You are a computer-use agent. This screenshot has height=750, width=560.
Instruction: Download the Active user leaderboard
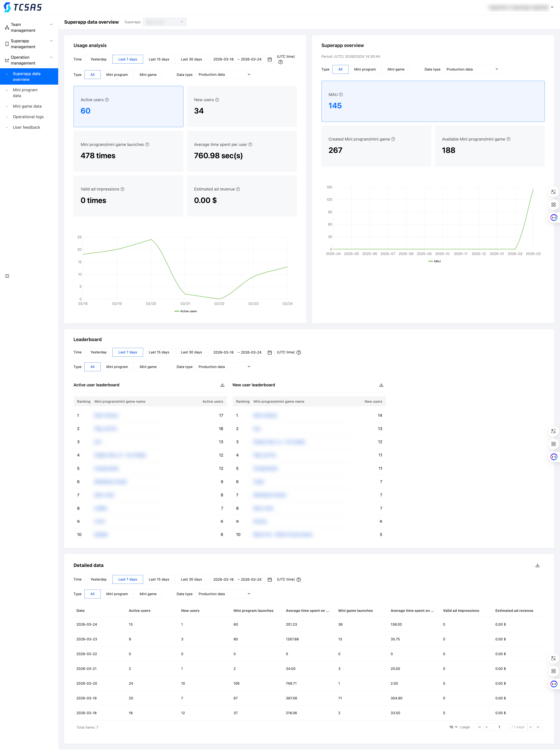pos(222,385)
